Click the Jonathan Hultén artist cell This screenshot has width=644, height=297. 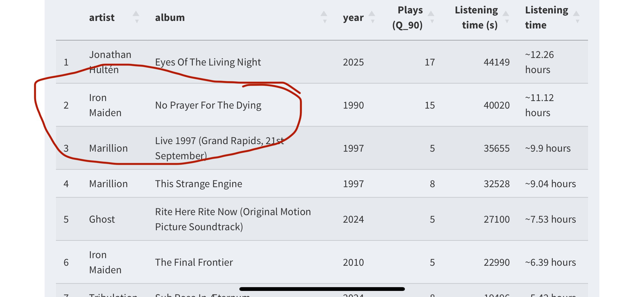click(x=110, y=62)
